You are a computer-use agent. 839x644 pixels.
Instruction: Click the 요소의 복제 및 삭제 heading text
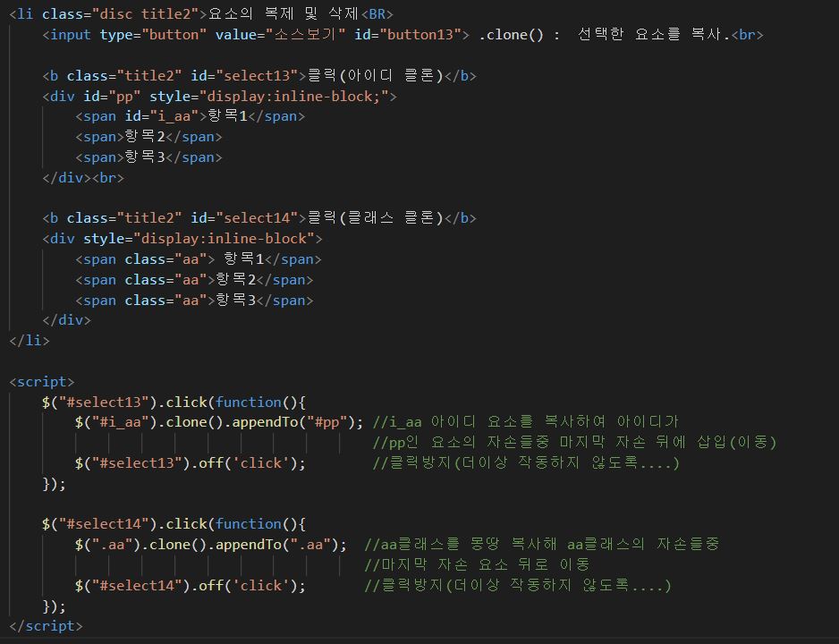click(x=284, y=14)
